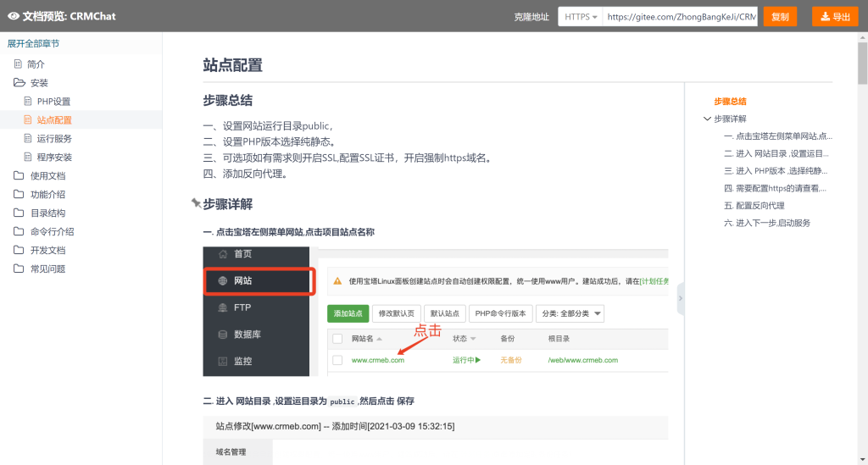
Task: Click the open folder icon next to 安装
Action: click(x=19, y=82)
